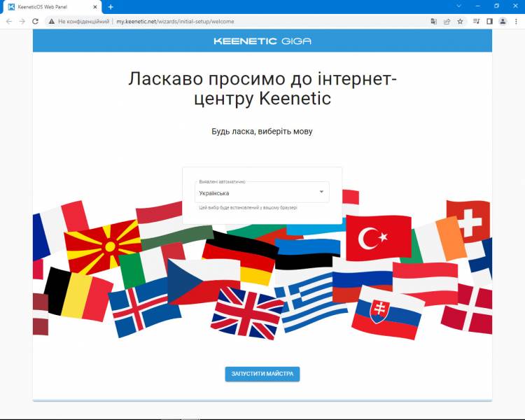The image size is (525, 420).
Task: Click the address bar URL my.keenetic.net
Action: pyautogui.click(x=175, y=22)
